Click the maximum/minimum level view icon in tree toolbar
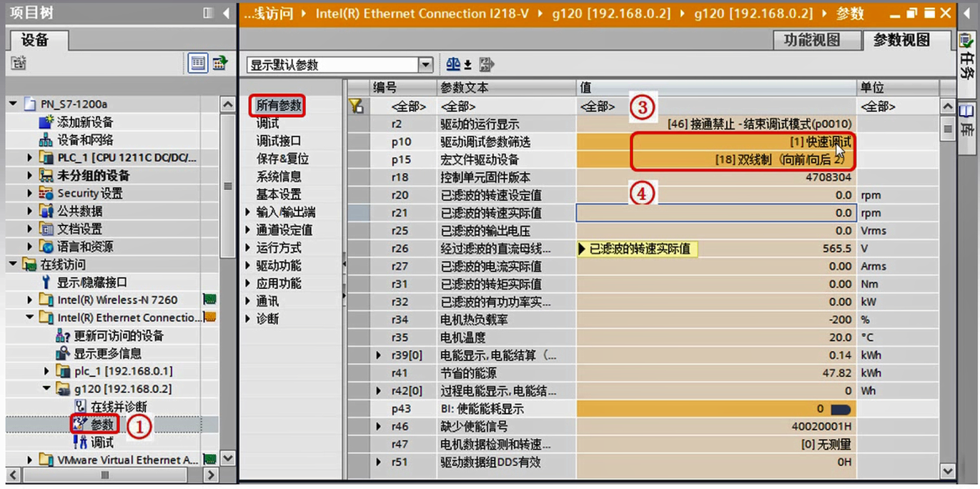The width and height of the screenshot is (980, 489). (219, 63)
